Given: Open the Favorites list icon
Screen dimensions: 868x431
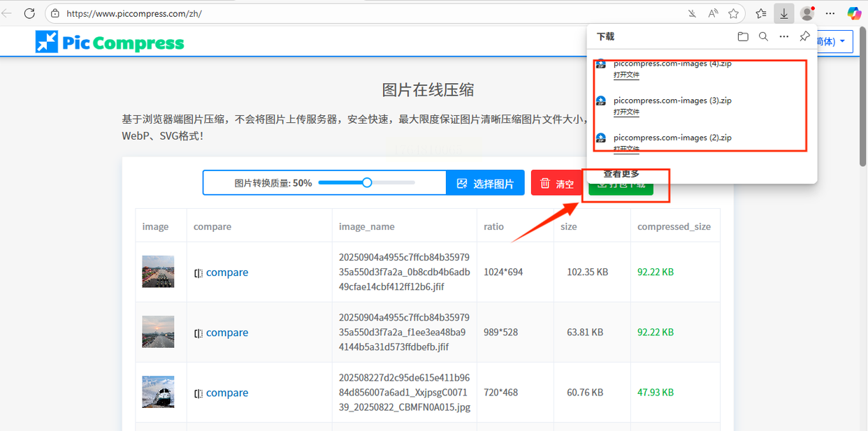Looking at the screenshot, I should [x=761, y=13].
